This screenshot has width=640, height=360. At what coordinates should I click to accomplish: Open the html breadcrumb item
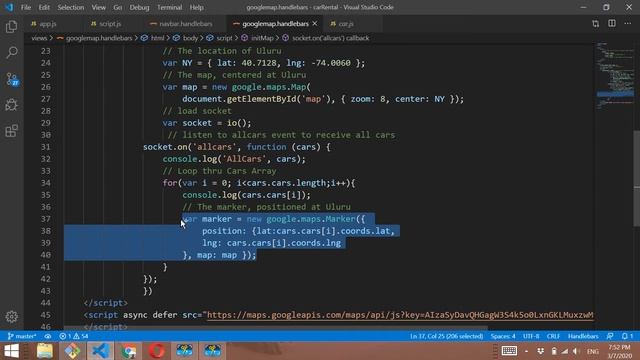[x=158, y=38]
